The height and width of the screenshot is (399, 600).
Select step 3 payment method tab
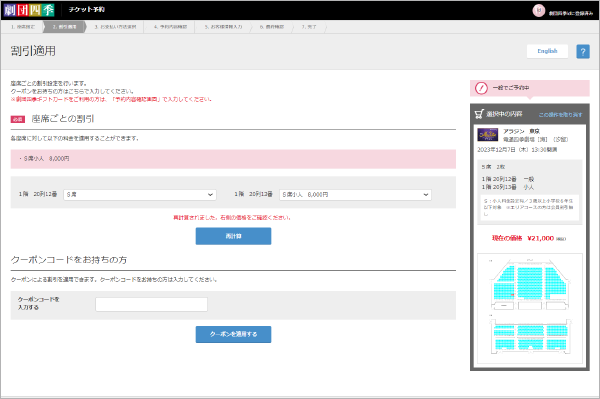(x=115, y=27)
